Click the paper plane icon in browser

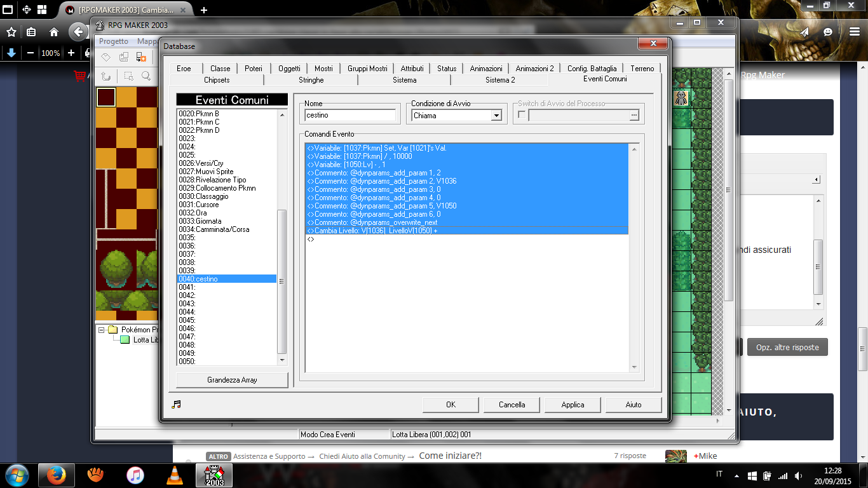click(805, 31)
